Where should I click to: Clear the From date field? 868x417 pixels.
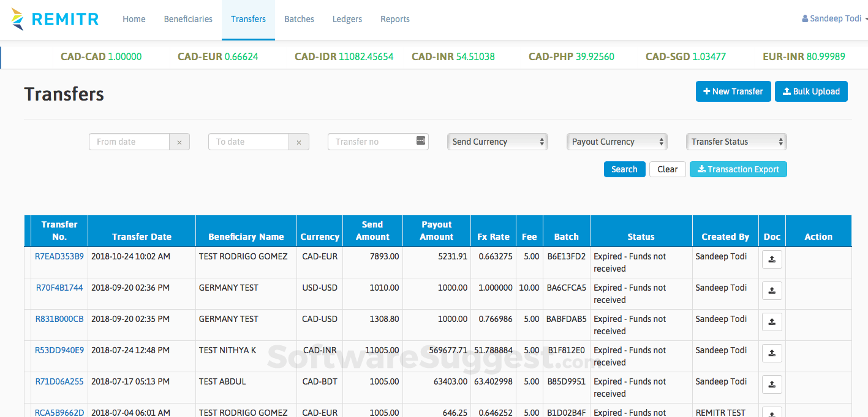point(179,141)
